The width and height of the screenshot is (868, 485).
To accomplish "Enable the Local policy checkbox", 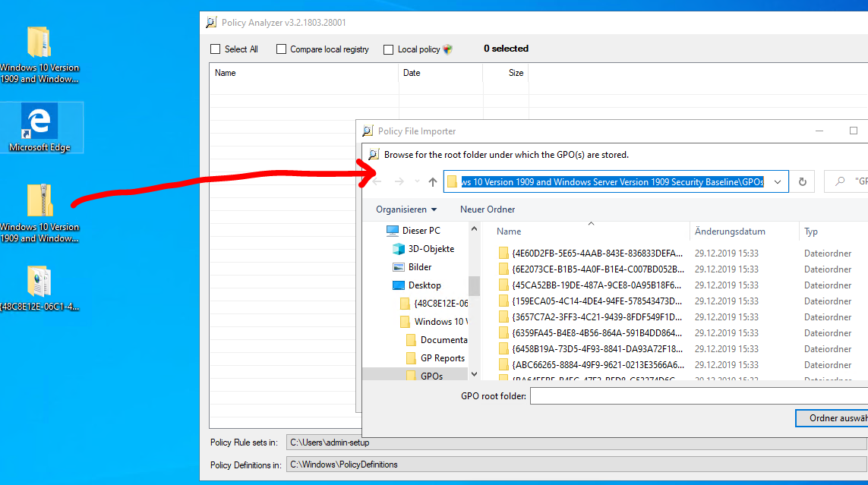I will click(389, 50).
